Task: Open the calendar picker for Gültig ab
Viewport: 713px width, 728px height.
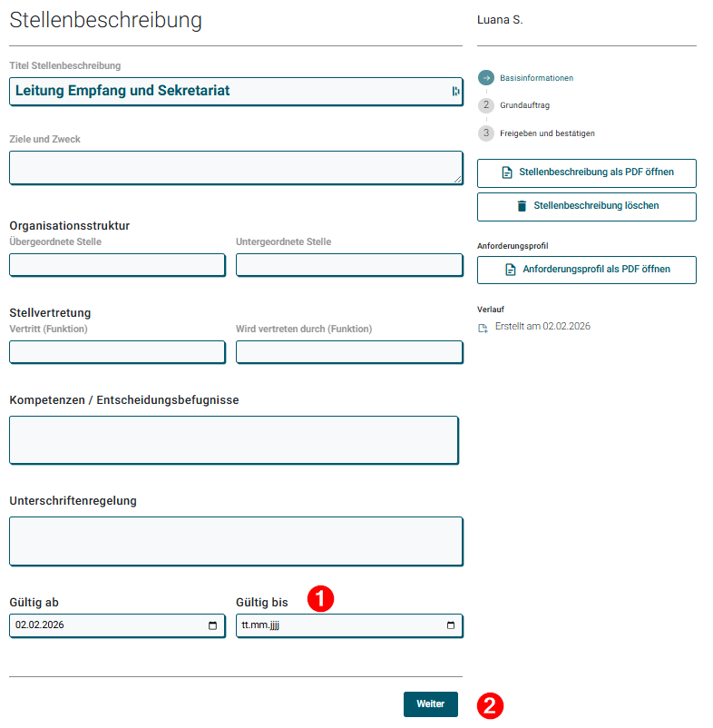Action: click(x=212, y=625)
